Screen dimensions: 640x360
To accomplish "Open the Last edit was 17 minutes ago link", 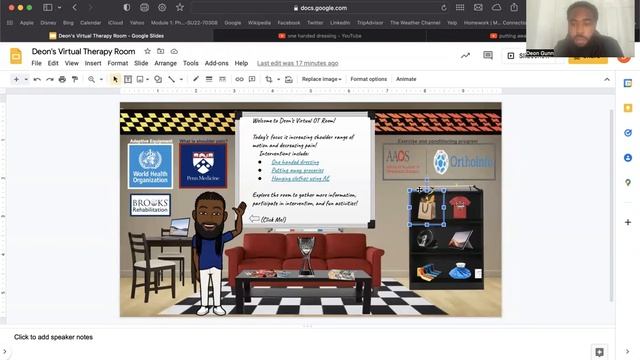I will coord(298,63).
